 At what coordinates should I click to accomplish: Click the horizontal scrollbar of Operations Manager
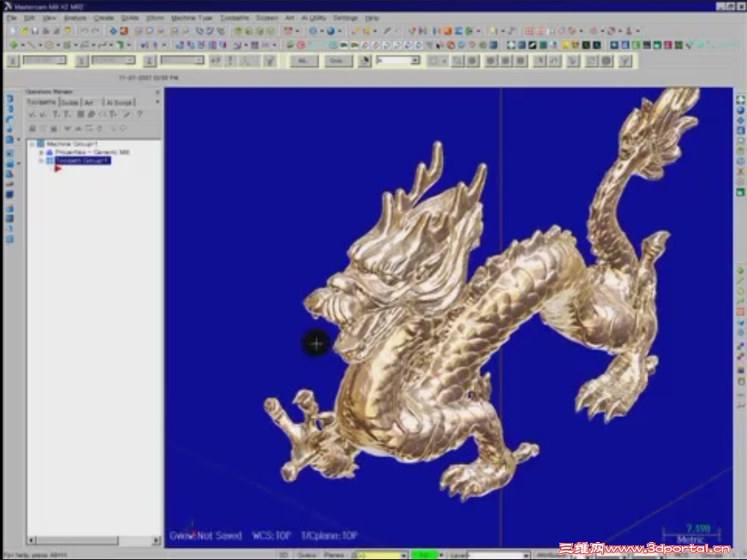[x=77, y=540]
